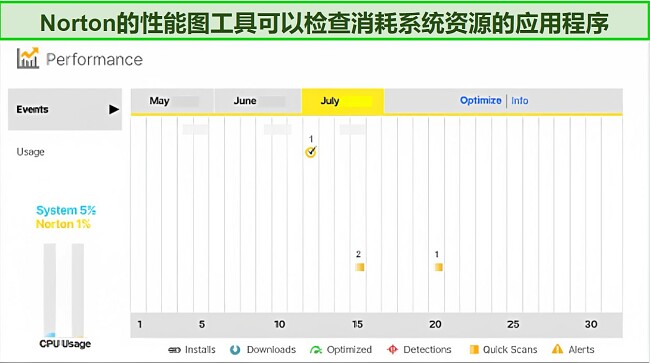650x363 pixels.
Task: Click day 5 on the timeline axis
Action: click(202, 324)
